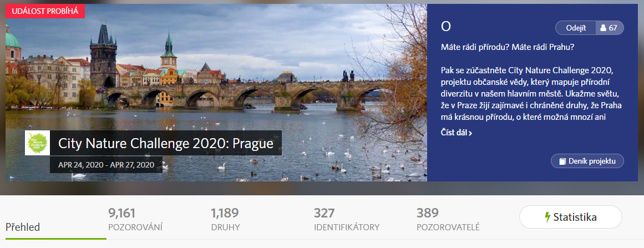Viewport: 644px width, 248px height.
Task: Click the person icon beside member count 67
Action: (603, 28)
